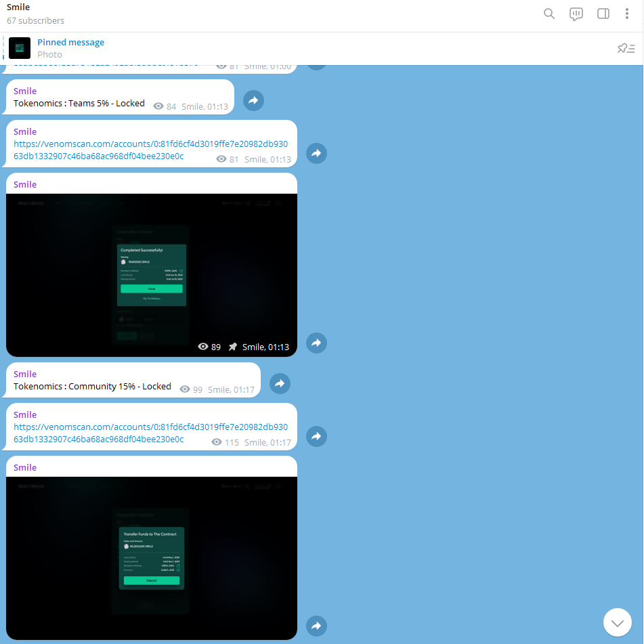Image resolution: width=644 pixels, height=644 pixels.
Task: Click the 84 views eye counter
Action: (x=165, y=106)
